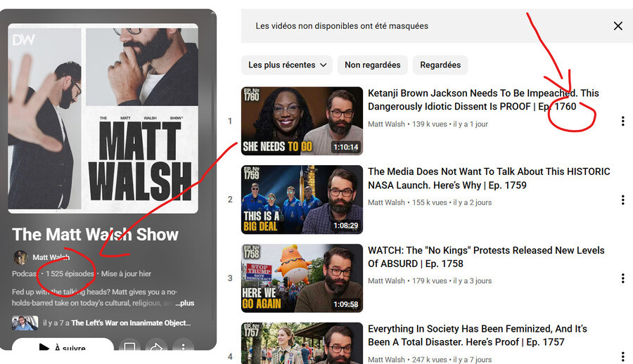Image resolution: width=633 pixels, height=364 pixels.
Task: Save the podcast playlist to library icon
Action: [x=129, y=346]
